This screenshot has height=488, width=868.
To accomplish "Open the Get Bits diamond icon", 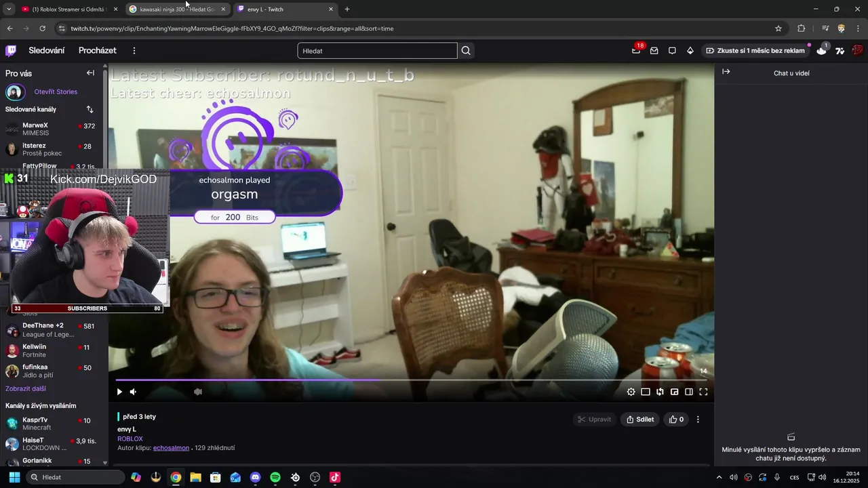I will tap(690, 51).
